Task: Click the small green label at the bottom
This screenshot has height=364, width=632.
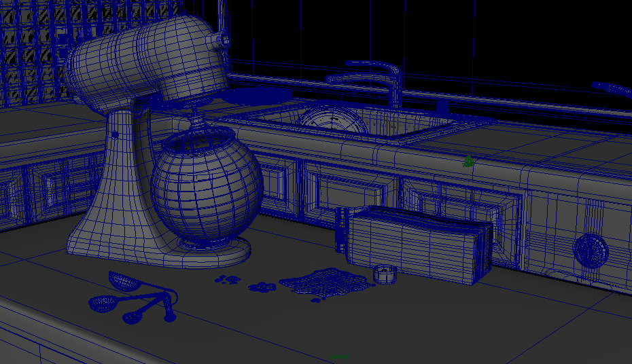Action: pos(339,357)
